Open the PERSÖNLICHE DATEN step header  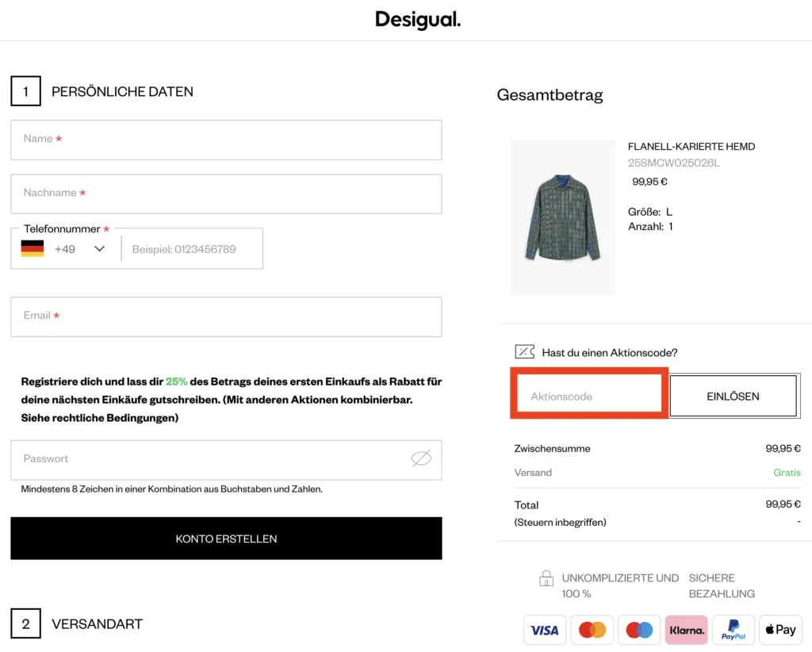point(122,91)
